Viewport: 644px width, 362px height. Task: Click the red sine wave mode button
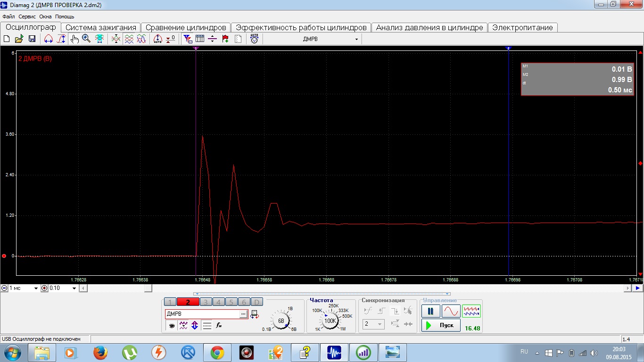[451, 312]
